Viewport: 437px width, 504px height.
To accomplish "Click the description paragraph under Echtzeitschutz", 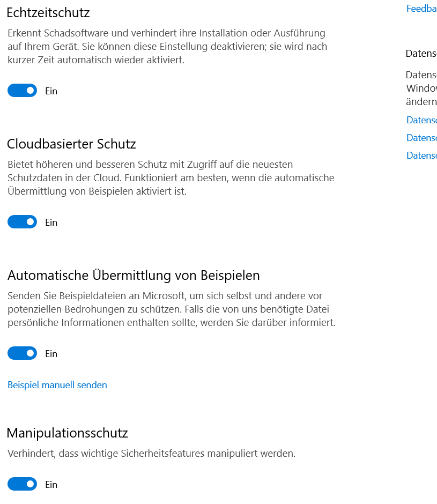I will point(167,47).
